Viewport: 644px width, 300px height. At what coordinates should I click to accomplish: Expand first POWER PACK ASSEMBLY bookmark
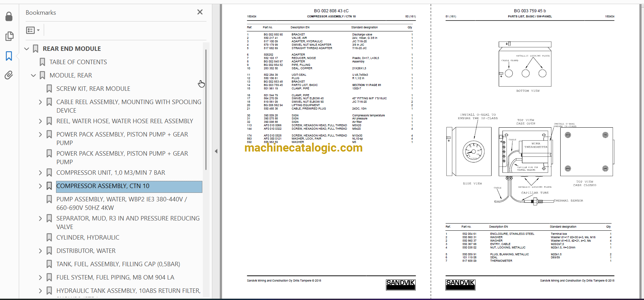(40, 134)
